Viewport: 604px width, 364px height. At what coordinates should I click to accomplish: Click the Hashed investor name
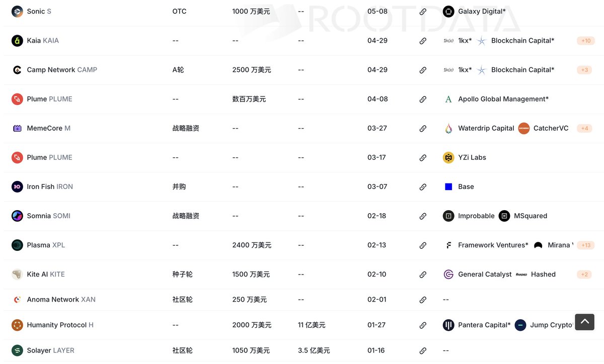(x=543, y=275)
